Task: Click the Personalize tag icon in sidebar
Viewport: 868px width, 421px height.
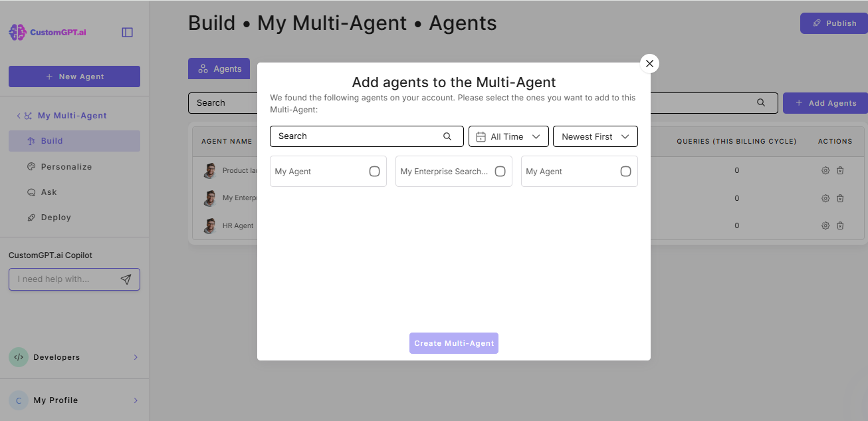Action: pos(31,166)
